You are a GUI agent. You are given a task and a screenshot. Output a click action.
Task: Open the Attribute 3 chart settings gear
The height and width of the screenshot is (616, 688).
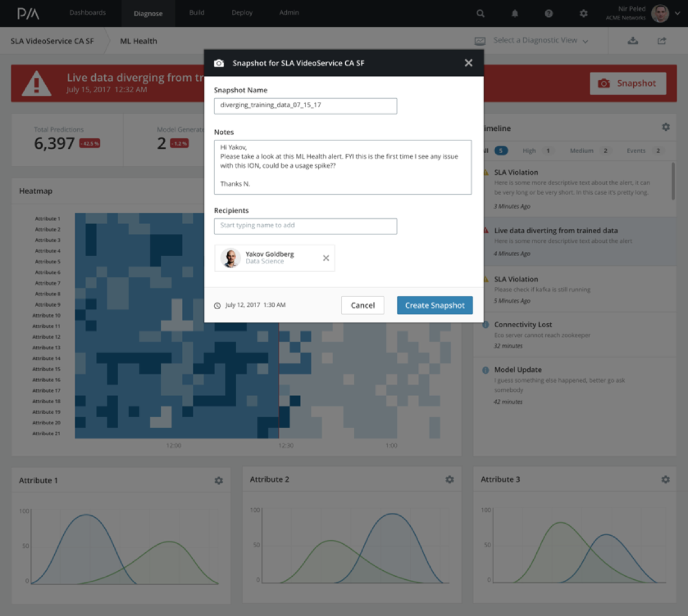[x=665, y=479]
